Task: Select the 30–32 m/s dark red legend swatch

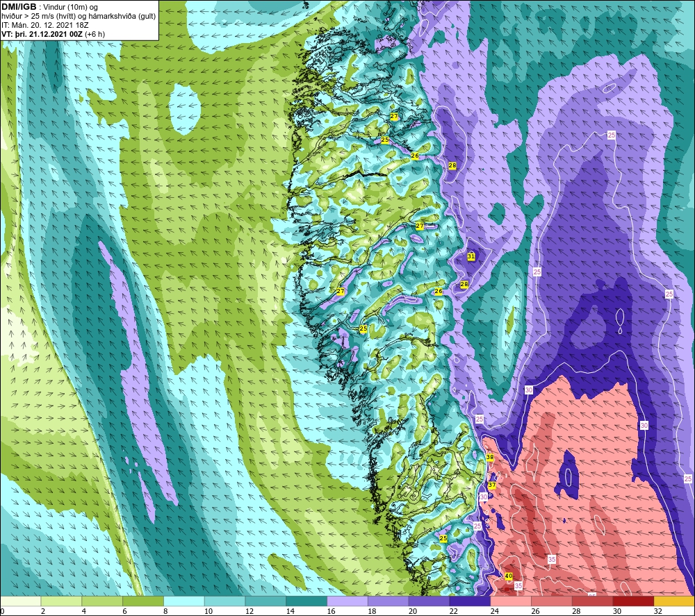Action: click(x=633, y=601)
